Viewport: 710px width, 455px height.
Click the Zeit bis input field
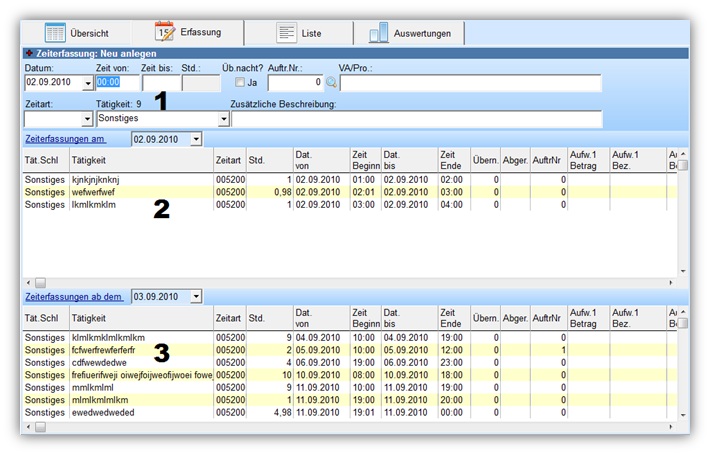(x=161, y=83)
